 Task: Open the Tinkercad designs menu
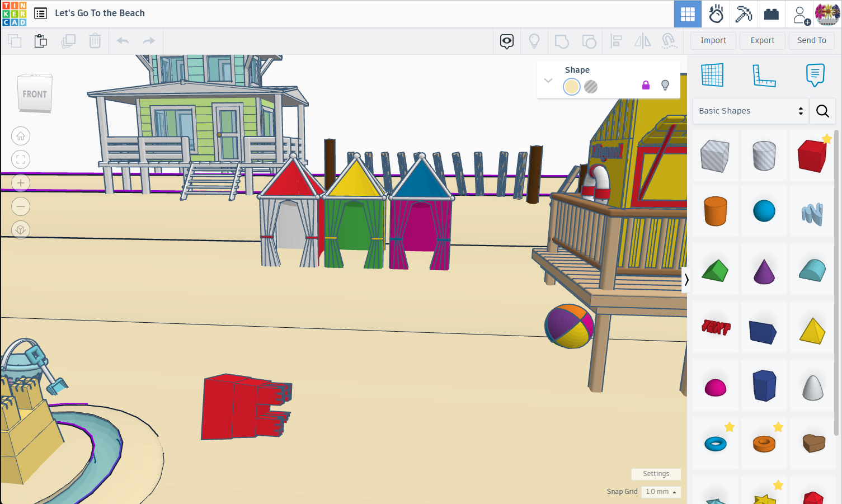click(x=40, y=13)
